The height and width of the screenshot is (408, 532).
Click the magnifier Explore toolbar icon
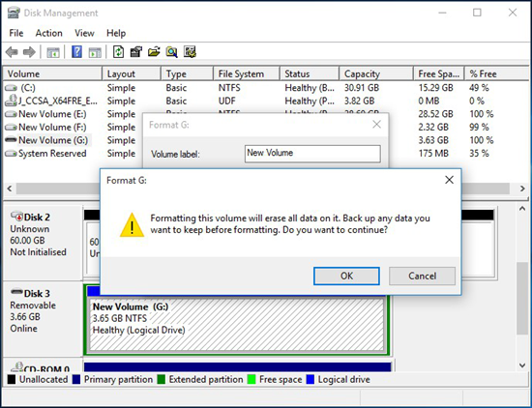(x=171, y=52)
